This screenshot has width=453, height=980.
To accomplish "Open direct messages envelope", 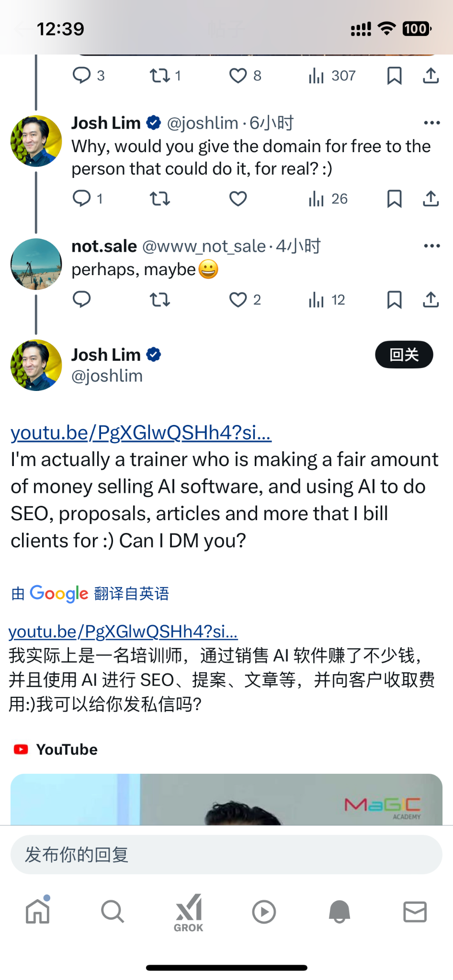I will 415,912.
